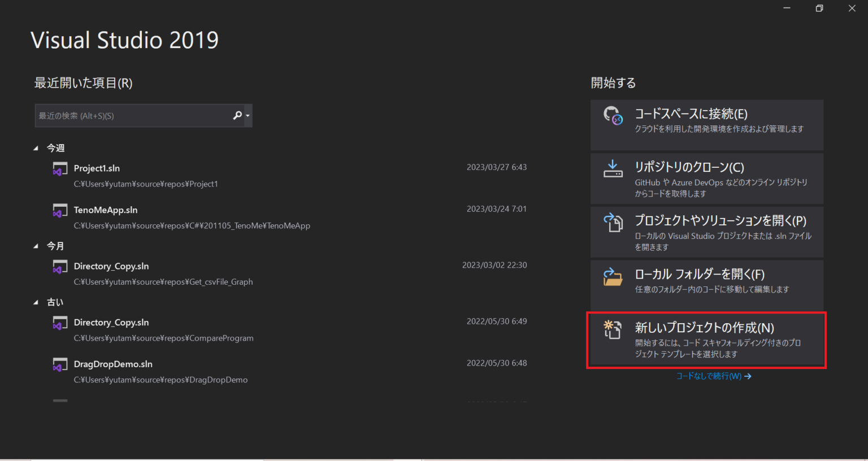Click the clone repository download icon
The width and height of the screenshot is (868, 461).
coord(613,168)
